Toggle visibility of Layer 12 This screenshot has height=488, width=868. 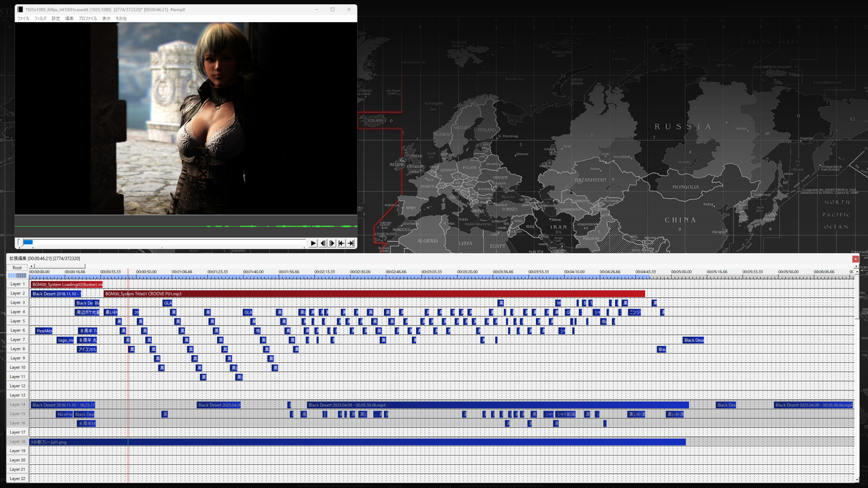point(17,386)
